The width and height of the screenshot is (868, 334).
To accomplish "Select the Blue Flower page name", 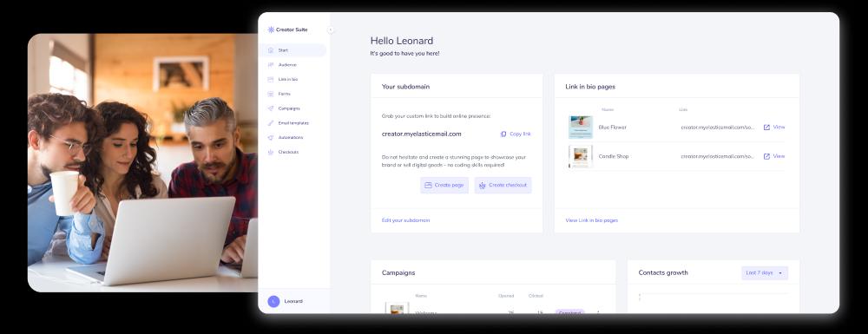I will coord(612,128).
